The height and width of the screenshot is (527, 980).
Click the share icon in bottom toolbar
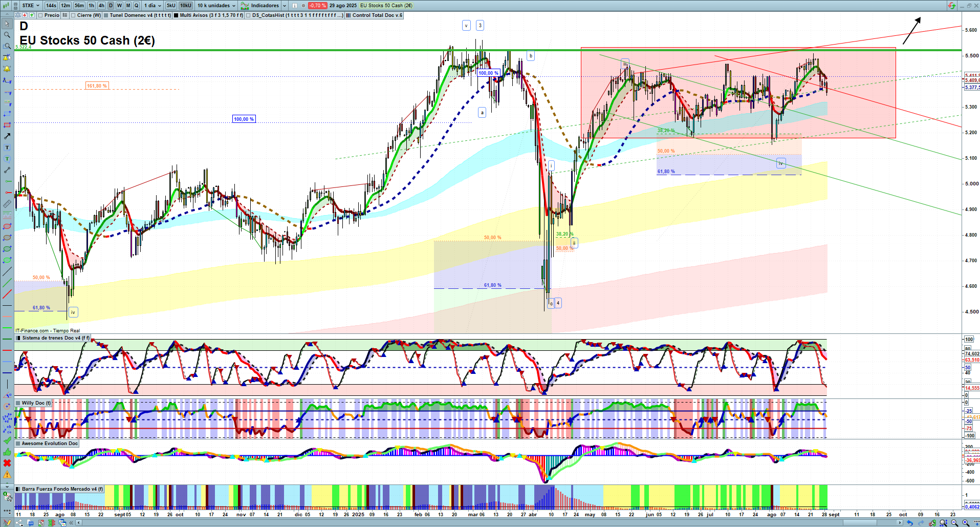(19, 523)
